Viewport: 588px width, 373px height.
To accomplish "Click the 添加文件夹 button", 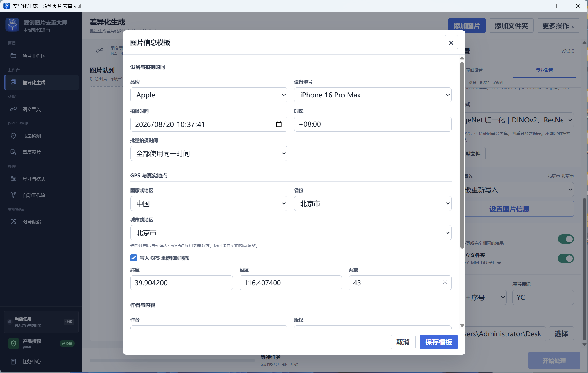I will coord(511,26).
